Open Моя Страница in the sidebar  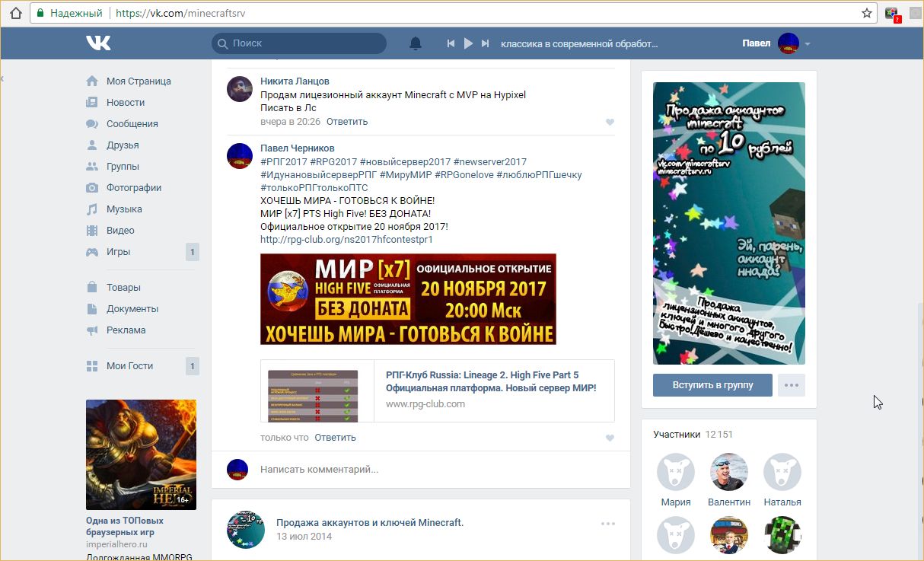click(x=139, y=81)
